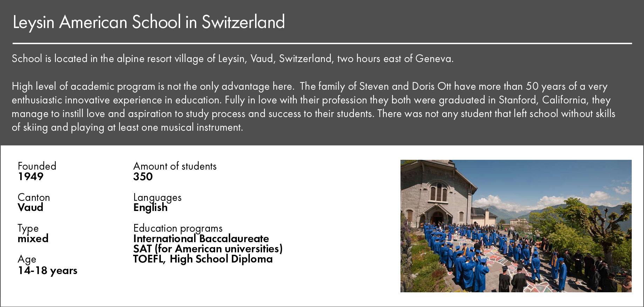Click the Leysin American School in Switzerland heading
This screenshot has width=644, height=307.
click(x=149, y=22)
